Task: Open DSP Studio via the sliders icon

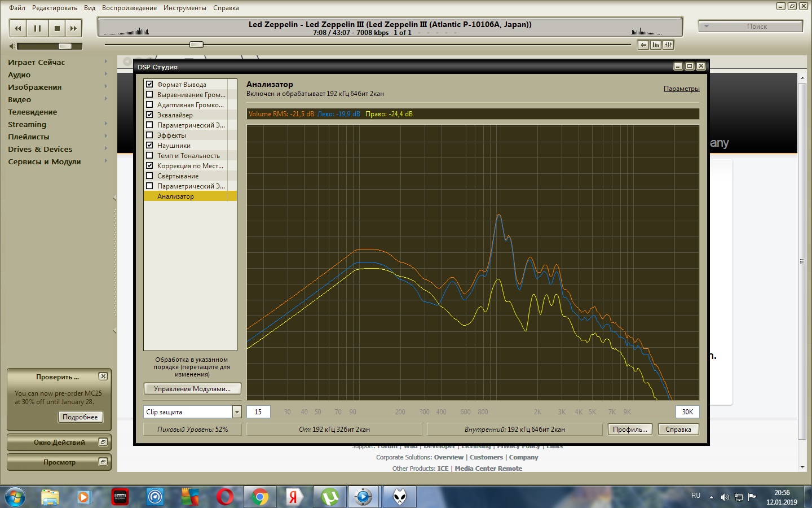Action: (668, 45)
